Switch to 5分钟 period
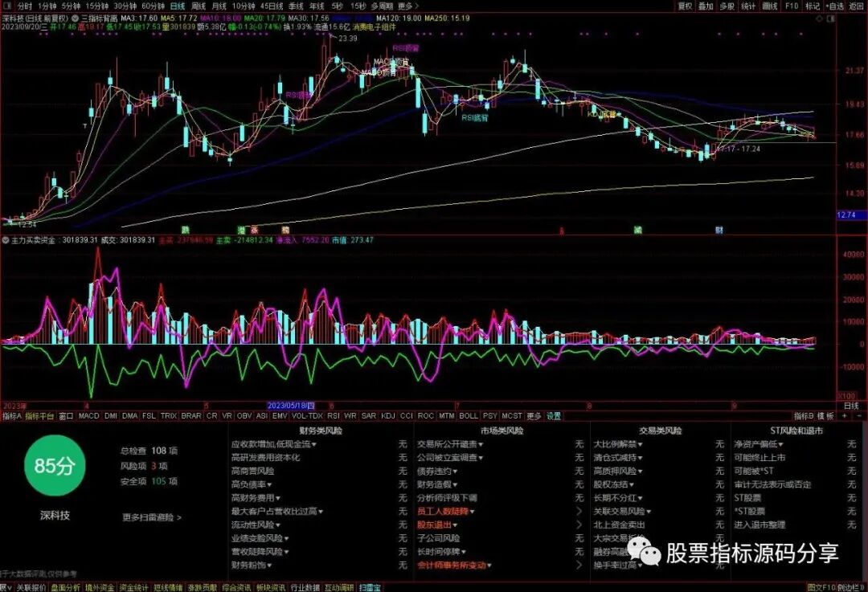 point(71,6)
